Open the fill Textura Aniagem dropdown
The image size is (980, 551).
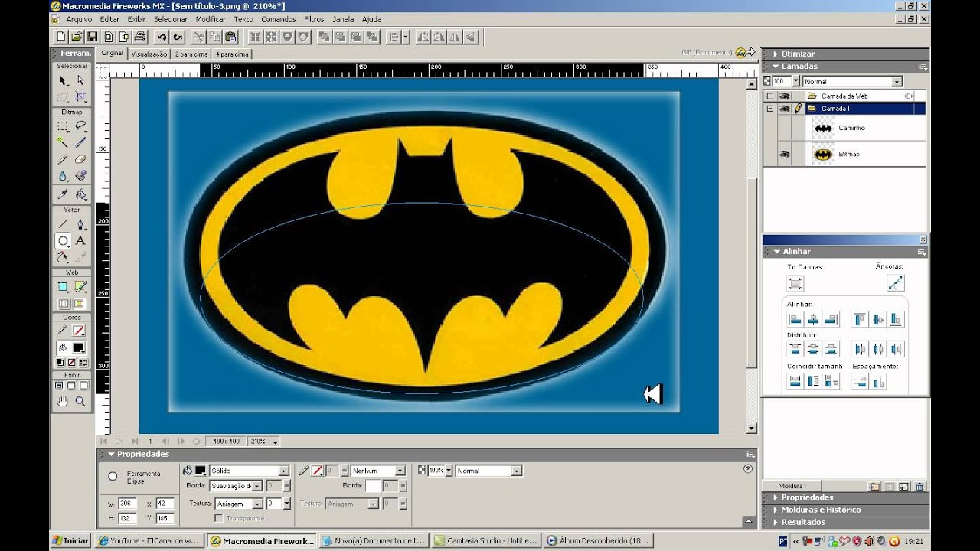(x=257, y=504)
